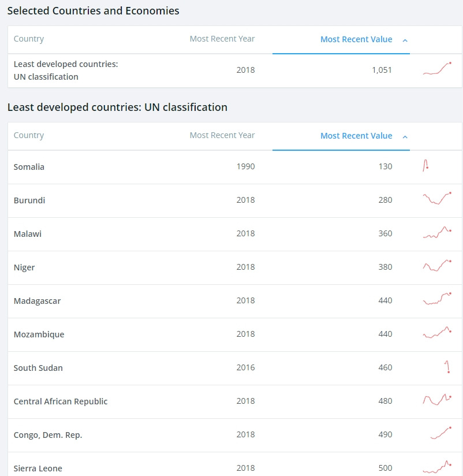
Task: Click sort arrow beside lower Most Recent Value
Action: tap(405, 136)
